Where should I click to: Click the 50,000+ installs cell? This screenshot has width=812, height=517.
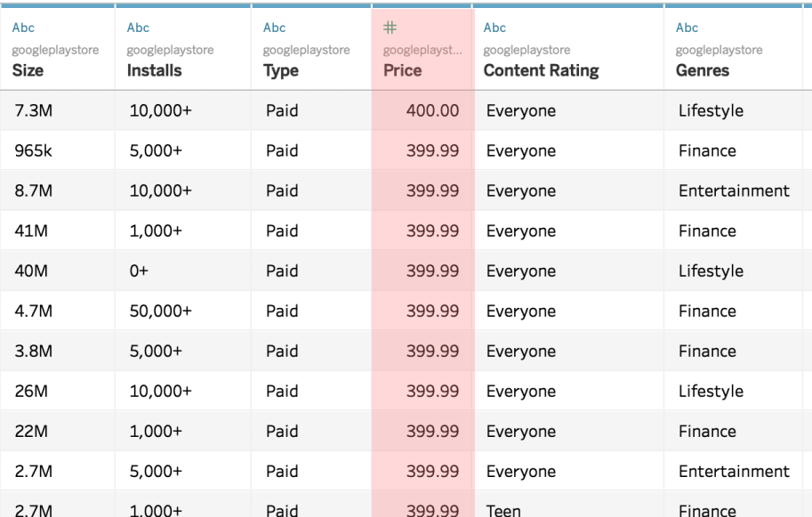[x=183, y=311]
